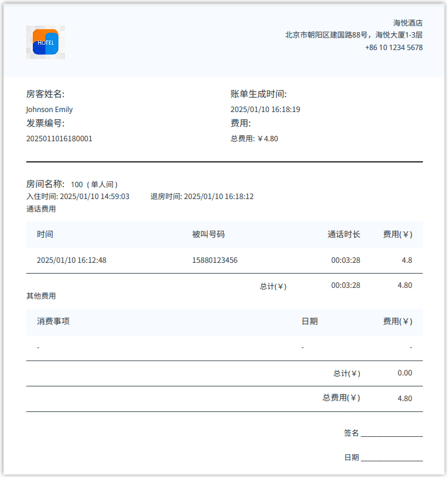This screenshot has width=448, height=478.
Task: Click call record time 2025/01/10 16:12:48
Action: point(72,260)
